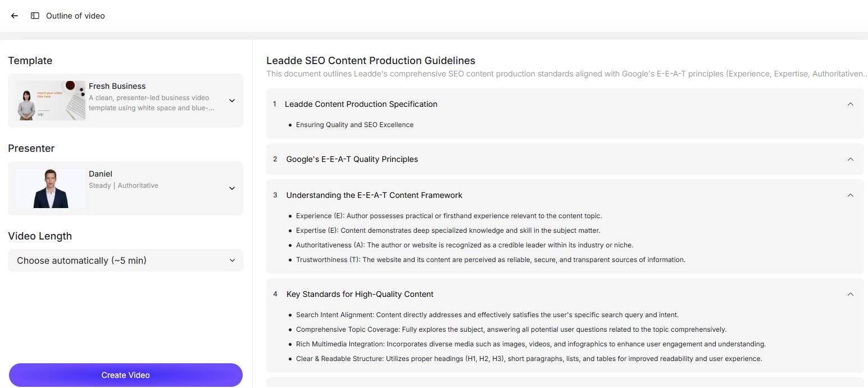Click the Fresh Business template thumbnail
The image size is (868, 388).
51,101
